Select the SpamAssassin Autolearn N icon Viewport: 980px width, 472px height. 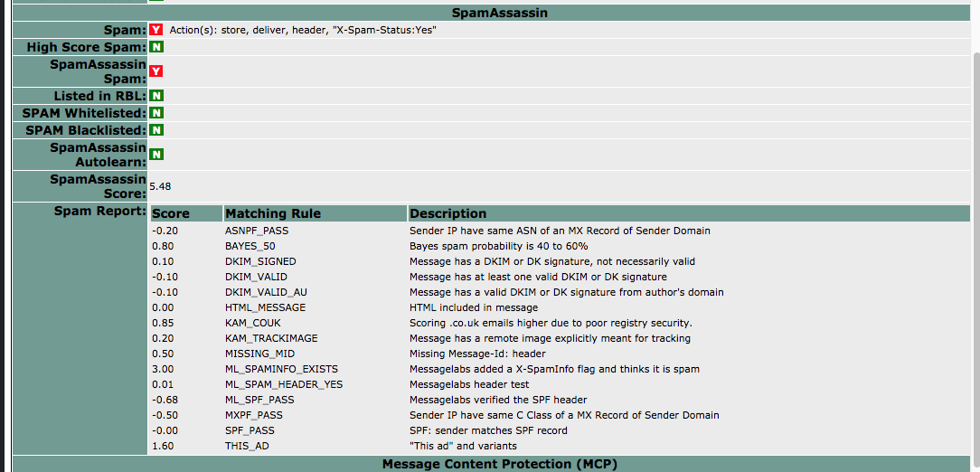(155, 155)
